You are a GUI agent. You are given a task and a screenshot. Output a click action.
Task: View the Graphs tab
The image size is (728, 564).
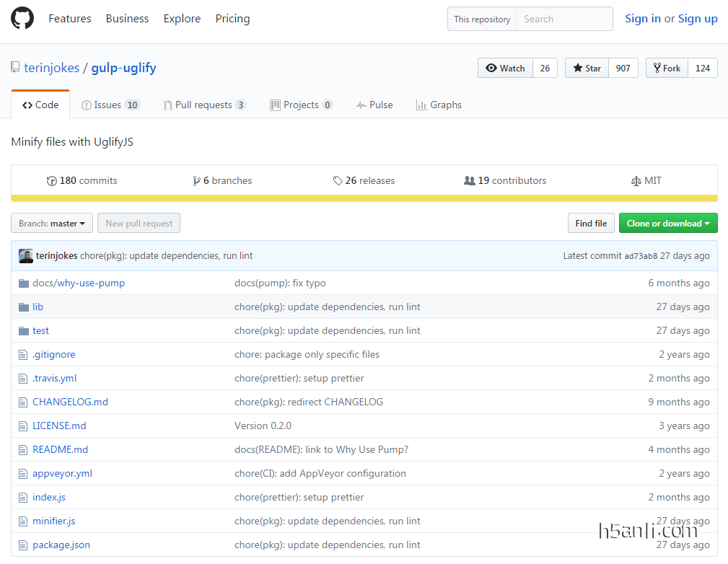click(x=439, y=105)
